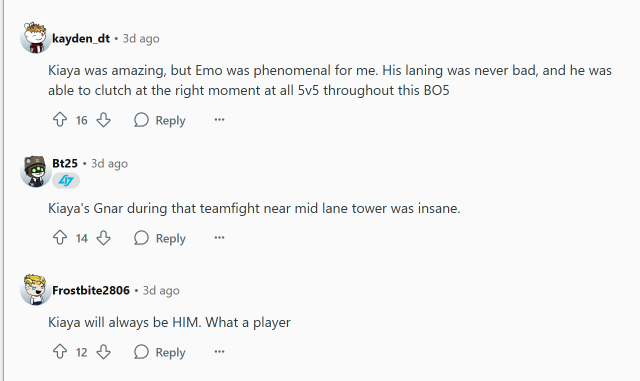Image resolution: width=640 pixels, height=381 pixels.
Task: Open kayden_dt's user profile link
Action: [x=81, y=38]
